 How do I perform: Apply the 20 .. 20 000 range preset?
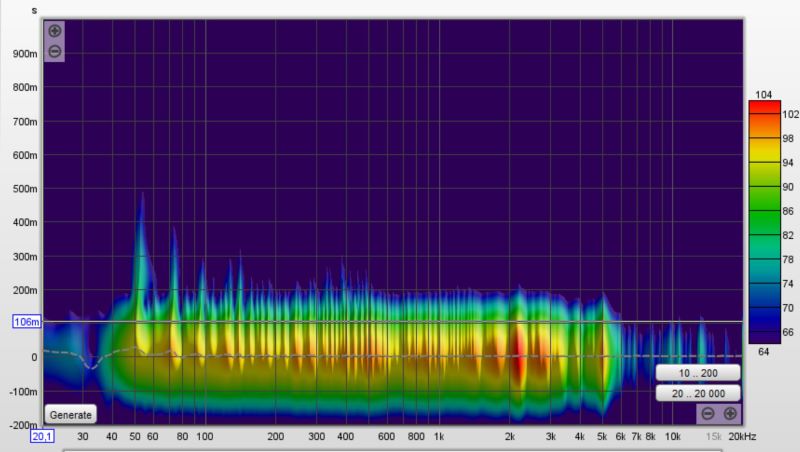click(698, 393)
